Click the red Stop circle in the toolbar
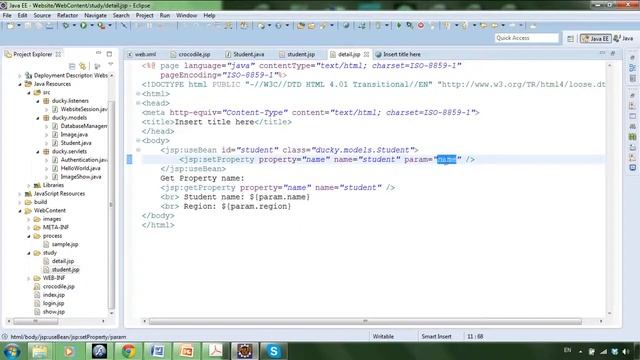This screenshot has height=360, width=640. [421, 26]
